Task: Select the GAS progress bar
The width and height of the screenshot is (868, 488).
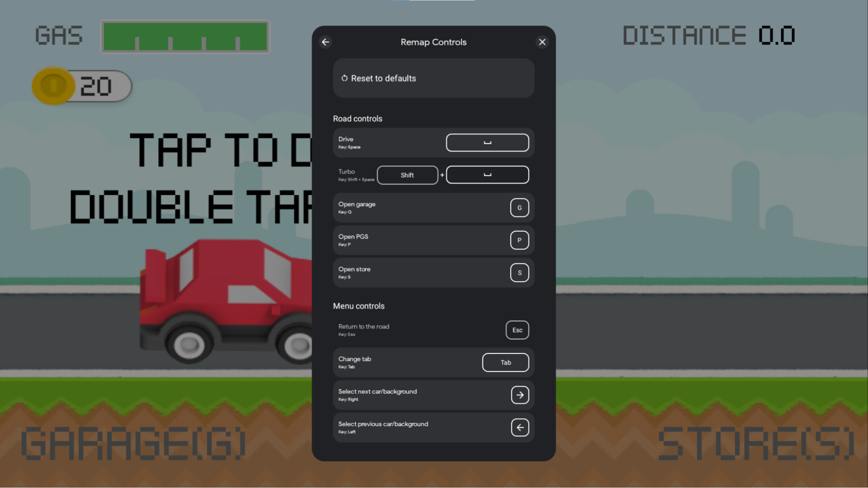Action: point(185,37)
